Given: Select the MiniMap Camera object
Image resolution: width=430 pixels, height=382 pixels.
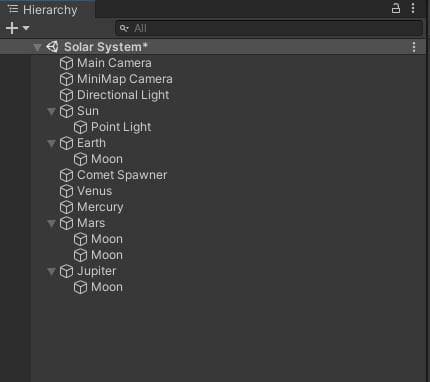Looking at the screenshot, I should (125, 79).
